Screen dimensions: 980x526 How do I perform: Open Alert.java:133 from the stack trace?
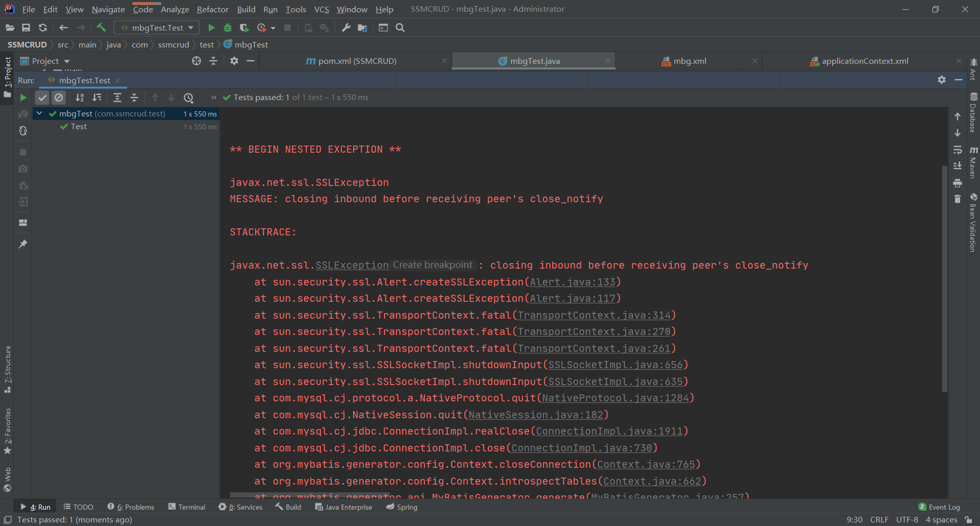pos(573,282)
